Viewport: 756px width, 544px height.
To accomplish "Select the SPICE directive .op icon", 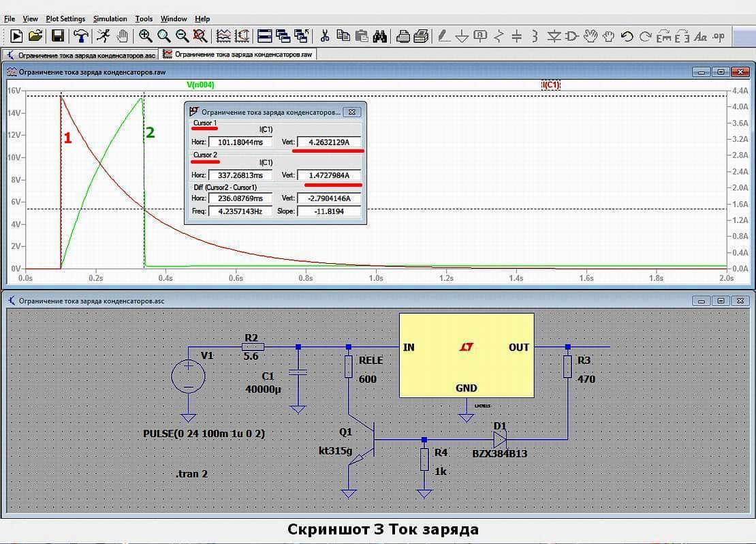I will pyautogui.click(x=719, y=36).
